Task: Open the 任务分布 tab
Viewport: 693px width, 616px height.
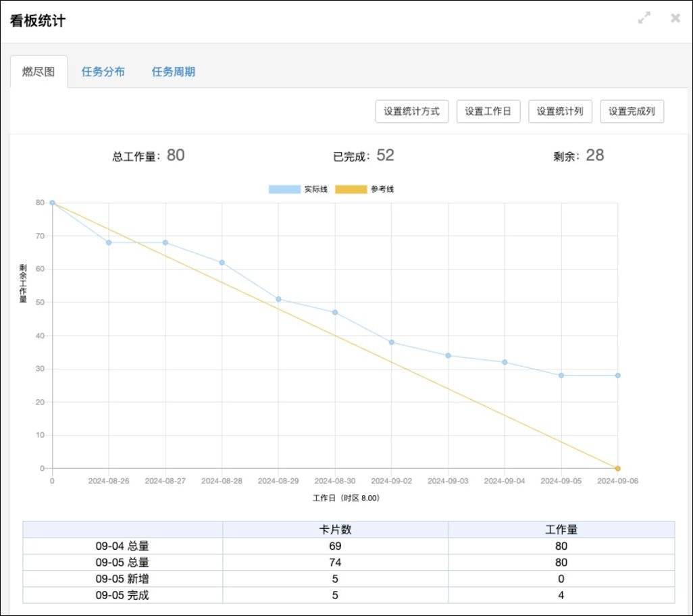Action: (x=103, y=72)
